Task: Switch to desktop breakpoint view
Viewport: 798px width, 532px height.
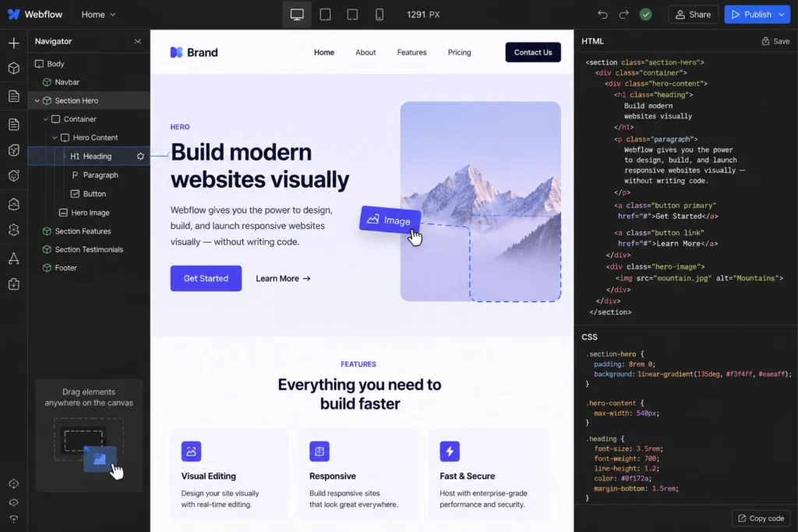Action: pos(297,14)
